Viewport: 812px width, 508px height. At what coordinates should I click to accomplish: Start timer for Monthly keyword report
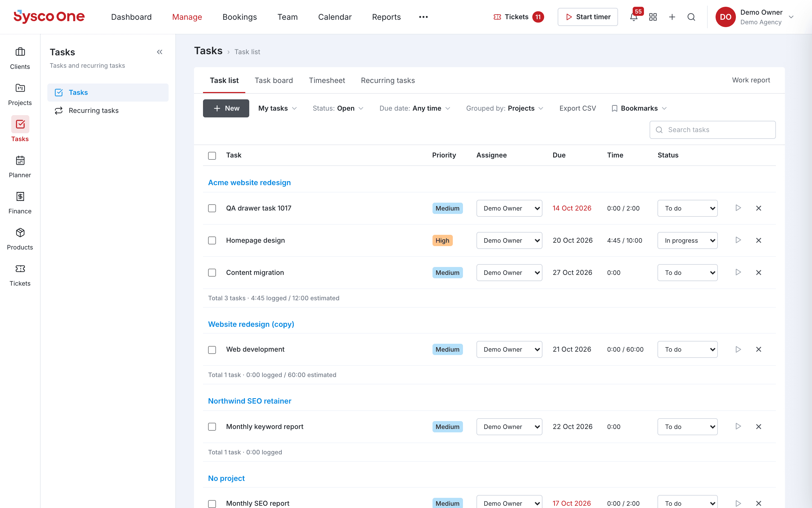(738, 426)
